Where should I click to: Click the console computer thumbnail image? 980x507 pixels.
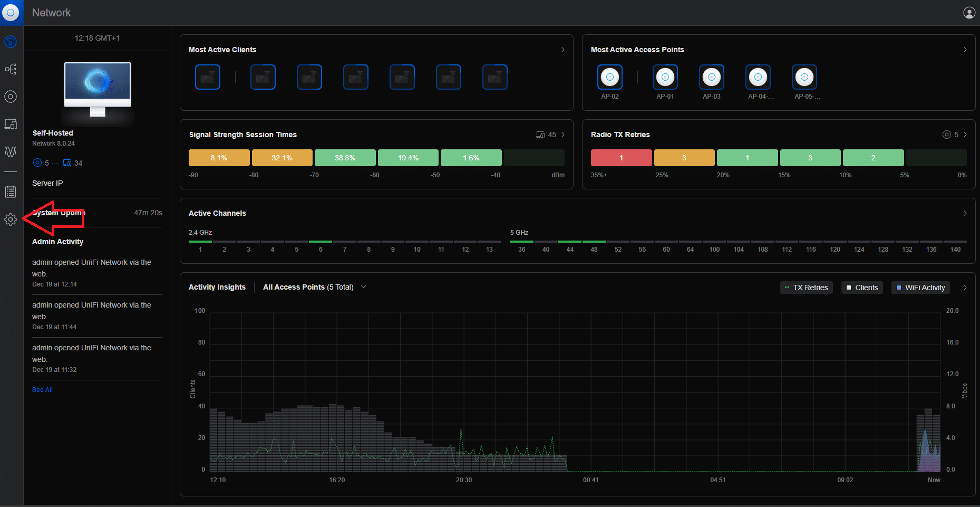click(98, 91)
